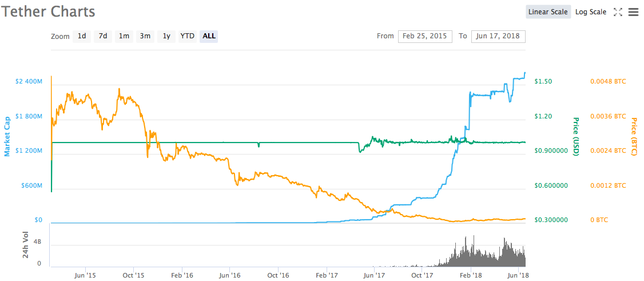The height and width of the screenshot is (281, 644).
Task: Set zoom to YTD
Action: pos(187,36)
